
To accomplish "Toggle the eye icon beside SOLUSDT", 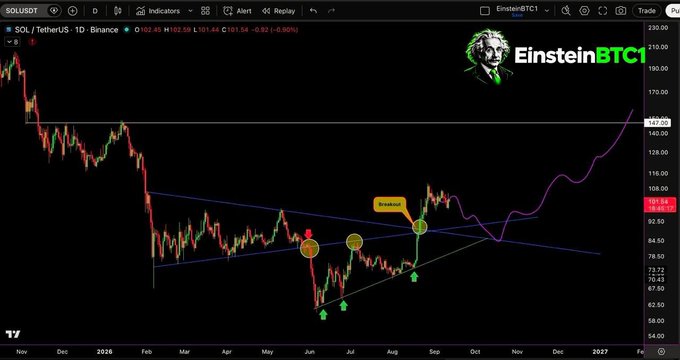I will click(x=54, y=11).
